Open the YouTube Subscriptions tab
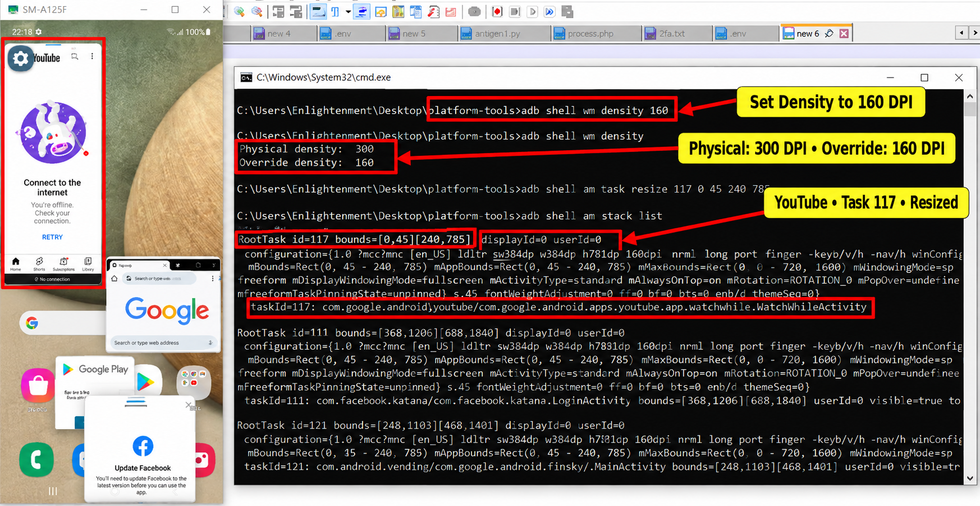 [x=63, y=264]
